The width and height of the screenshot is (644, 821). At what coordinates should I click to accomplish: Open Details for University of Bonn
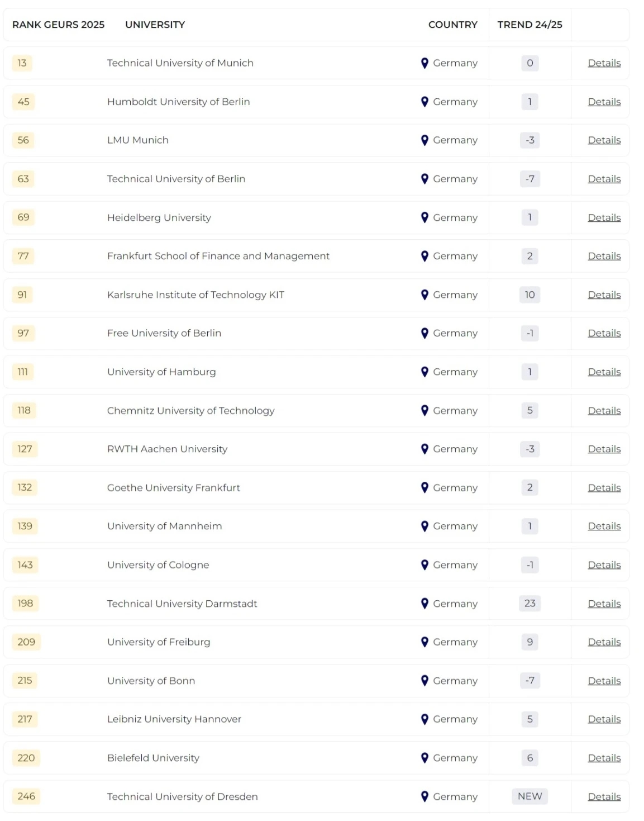coord(604,681)
